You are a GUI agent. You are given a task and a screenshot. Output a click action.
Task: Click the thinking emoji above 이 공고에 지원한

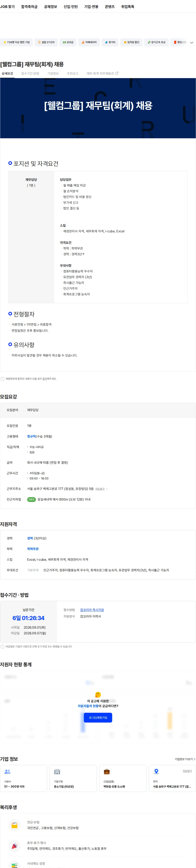tap(98, 695)
